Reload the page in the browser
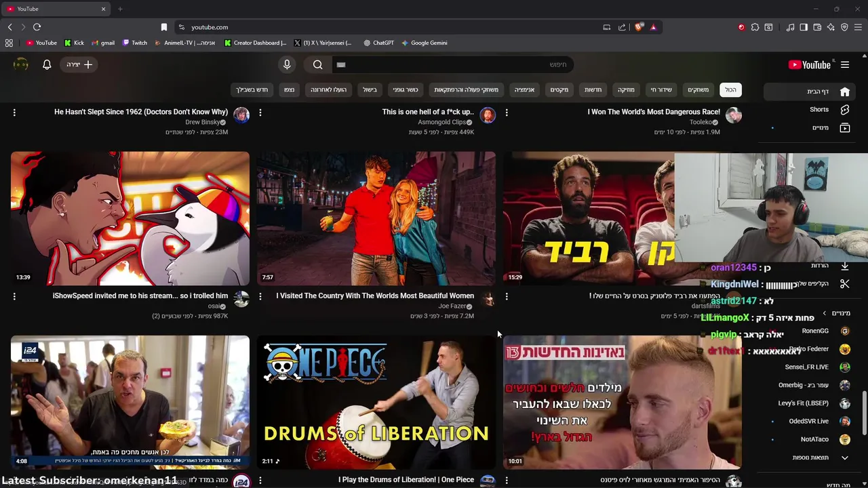Image resolution: width=868 pixels, height=488 pixels. click(x=37, y=27)
